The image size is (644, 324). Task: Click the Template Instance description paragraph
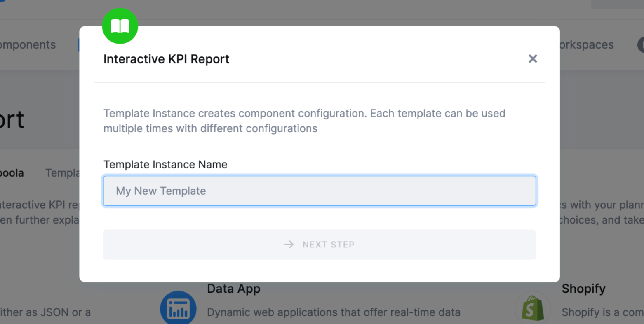(x=304, y=121)
